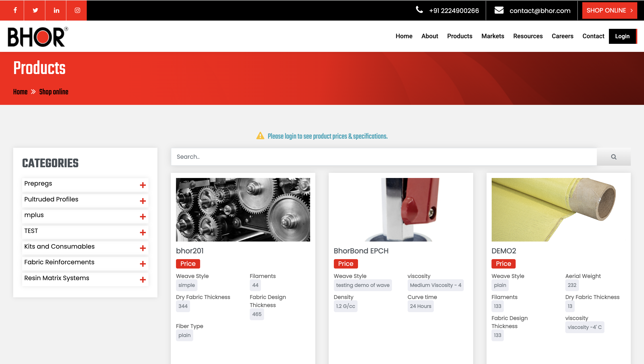Click the Price button under bhor201
The image size is (644, 364).
[188, 264]
